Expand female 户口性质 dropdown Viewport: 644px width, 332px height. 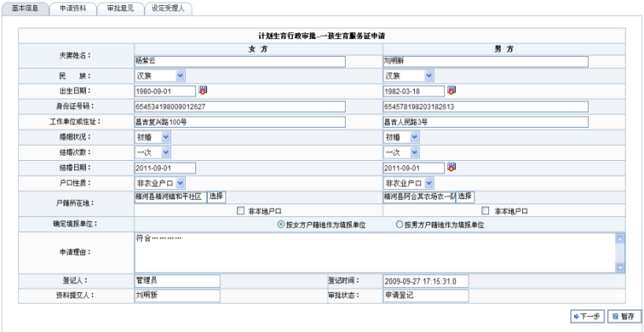[x=160, y=183]
